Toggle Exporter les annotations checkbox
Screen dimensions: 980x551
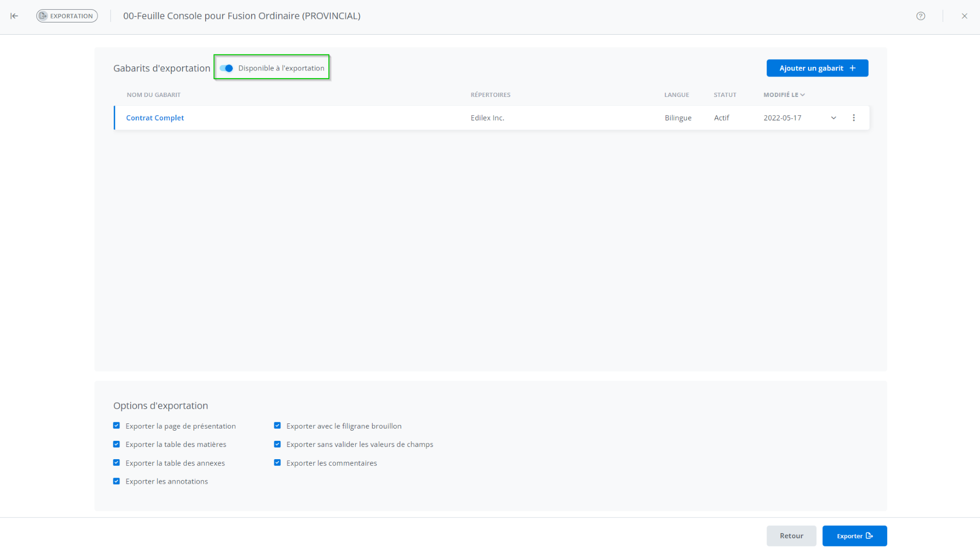(116, 481)
